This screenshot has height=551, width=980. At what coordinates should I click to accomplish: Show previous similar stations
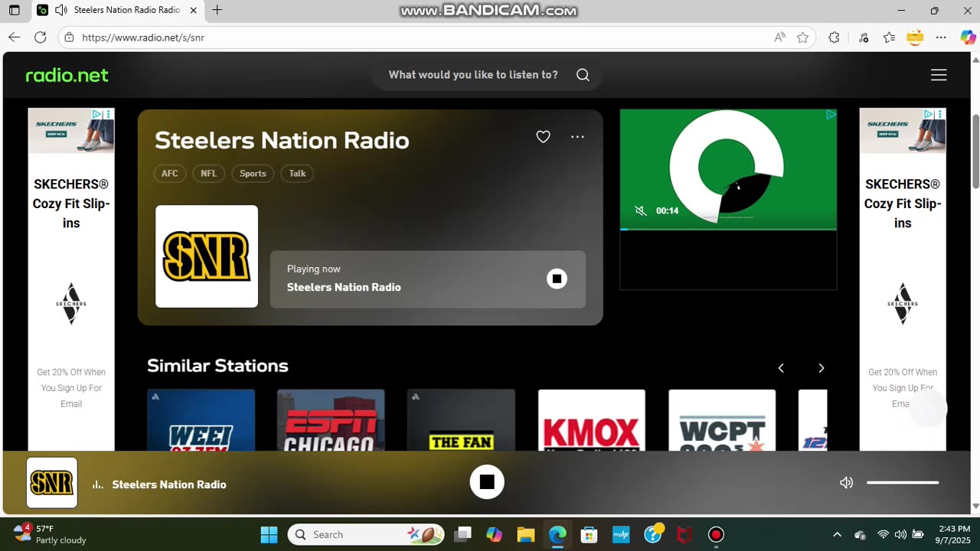pos(781,368)
